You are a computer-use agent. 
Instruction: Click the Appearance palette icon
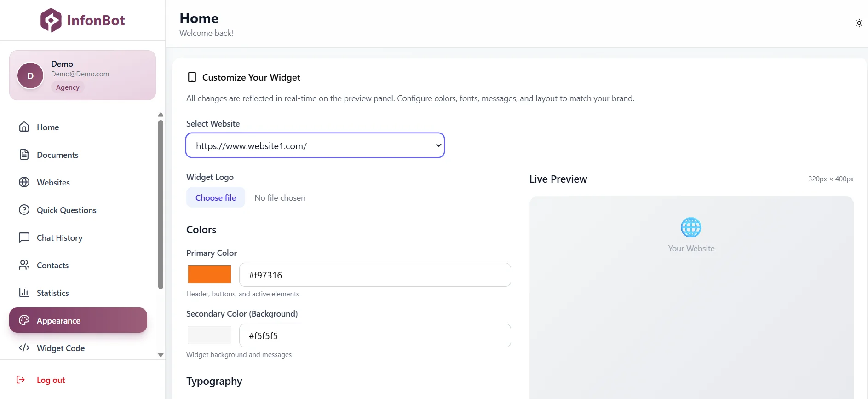(24, 320)
